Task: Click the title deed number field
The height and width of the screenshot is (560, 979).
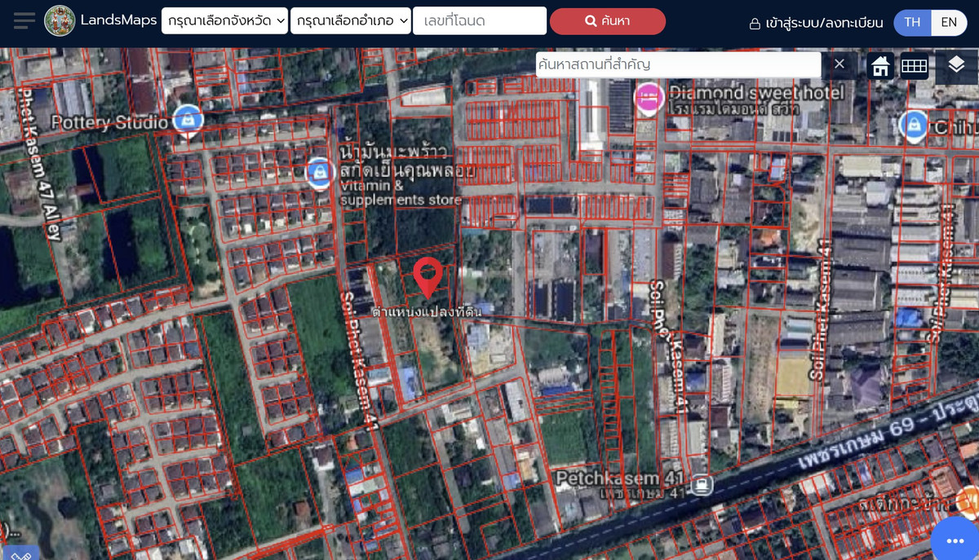Action: [480, 21]
